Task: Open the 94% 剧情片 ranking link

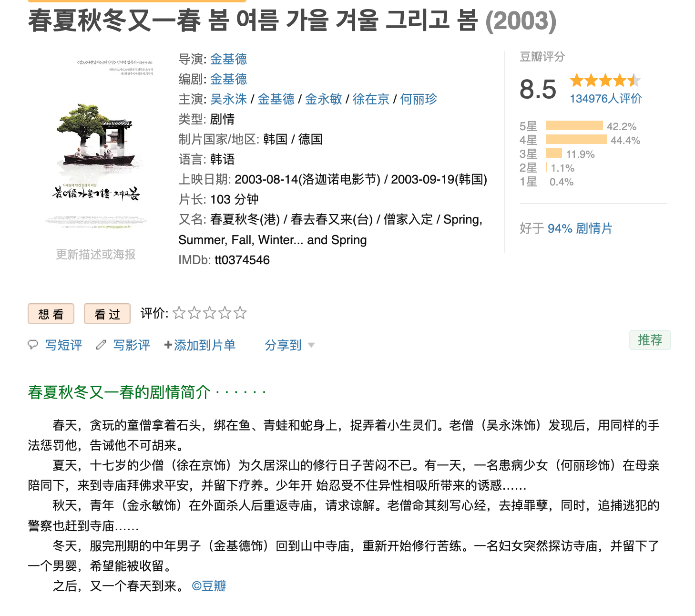Action: coord(580,228)
